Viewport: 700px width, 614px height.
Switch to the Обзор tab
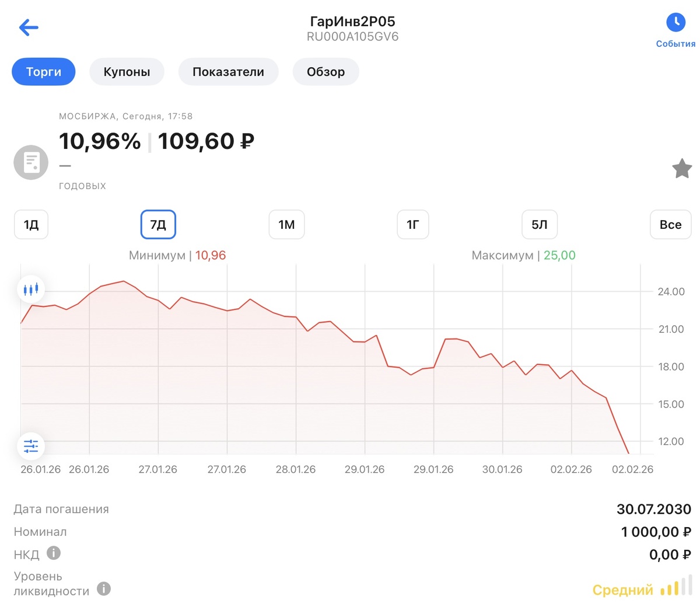(x=325, y=72)
